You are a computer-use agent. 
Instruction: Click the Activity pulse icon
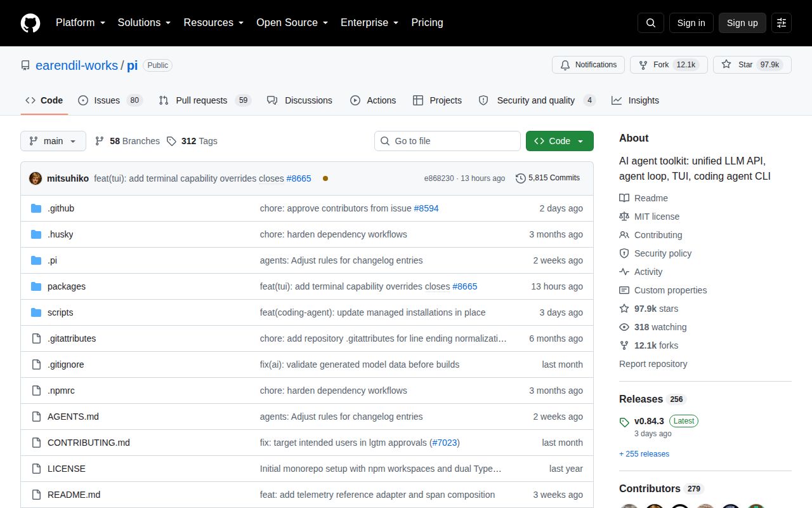[624, 272]
